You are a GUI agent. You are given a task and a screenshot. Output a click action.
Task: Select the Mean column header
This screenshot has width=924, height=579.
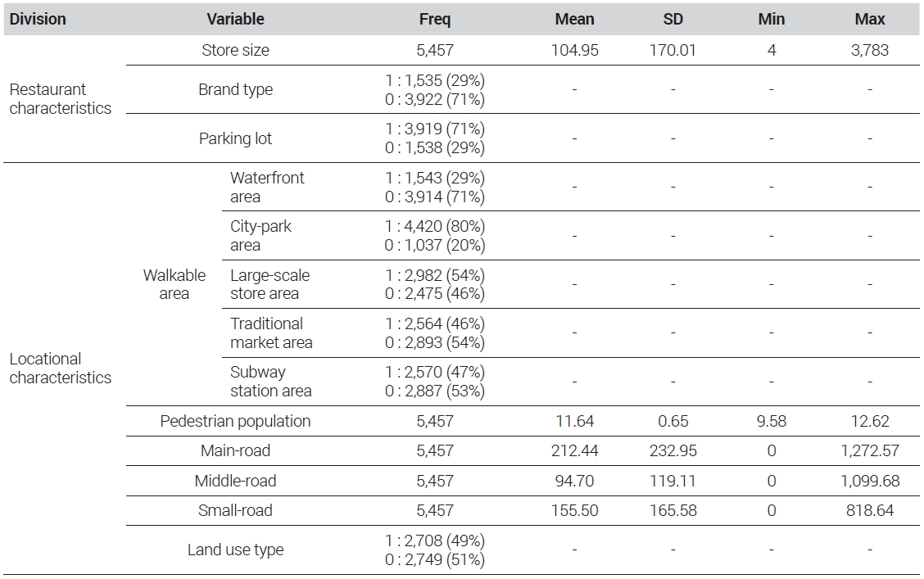point(574,20)
